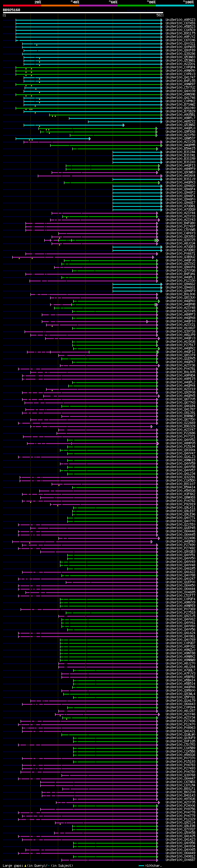Select the UniRef100_B3SIN4 hit label

(x=180, y=152)
